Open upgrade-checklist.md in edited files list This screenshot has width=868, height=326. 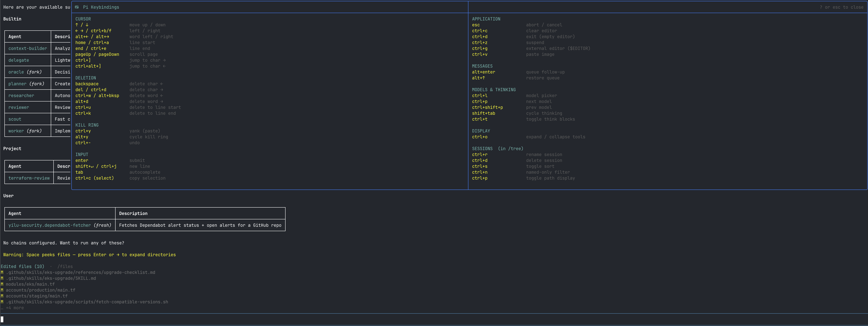(x=81, y=272)
